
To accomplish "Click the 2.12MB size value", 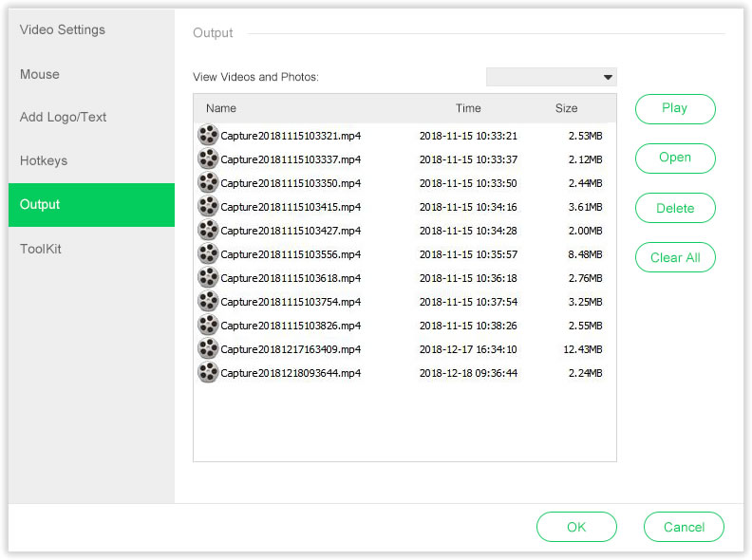I will (x=585, y=159).
